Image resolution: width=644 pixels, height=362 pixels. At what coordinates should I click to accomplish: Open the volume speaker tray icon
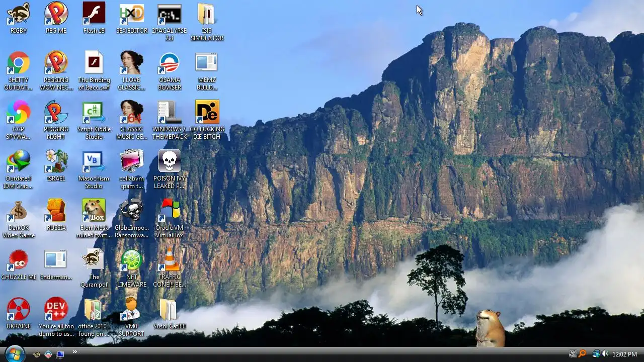click(605, 354)
